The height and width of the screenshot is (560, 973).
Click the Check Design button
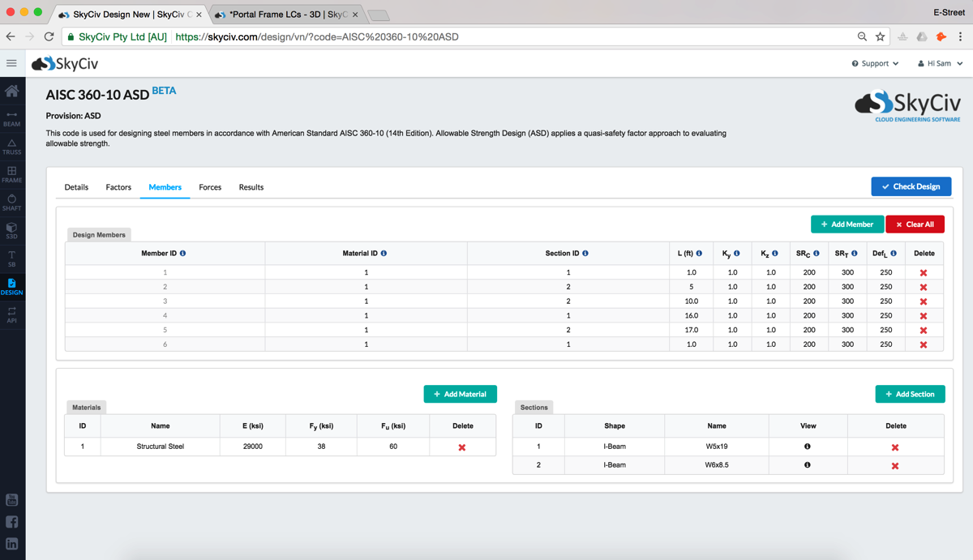(x=911, y=186)
